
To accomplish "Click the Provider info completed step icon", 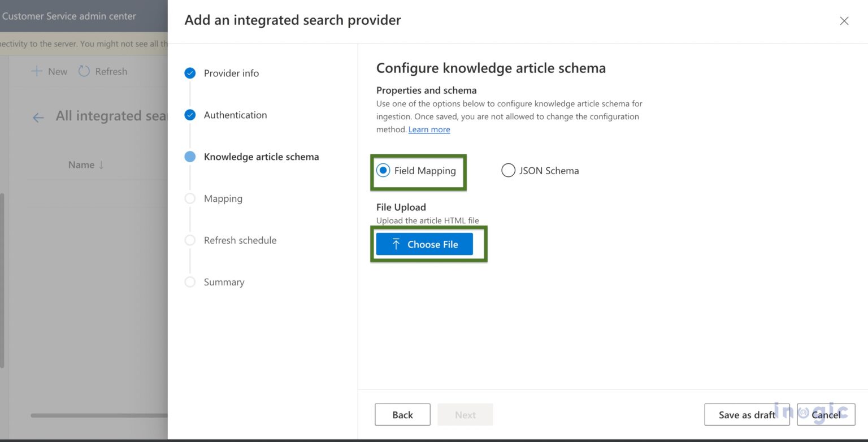I will click(190, 73).
